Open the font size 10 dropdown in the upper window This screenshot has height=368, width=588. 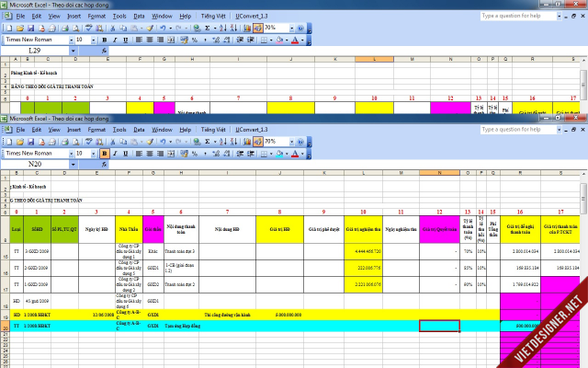(x=92, y=40)
